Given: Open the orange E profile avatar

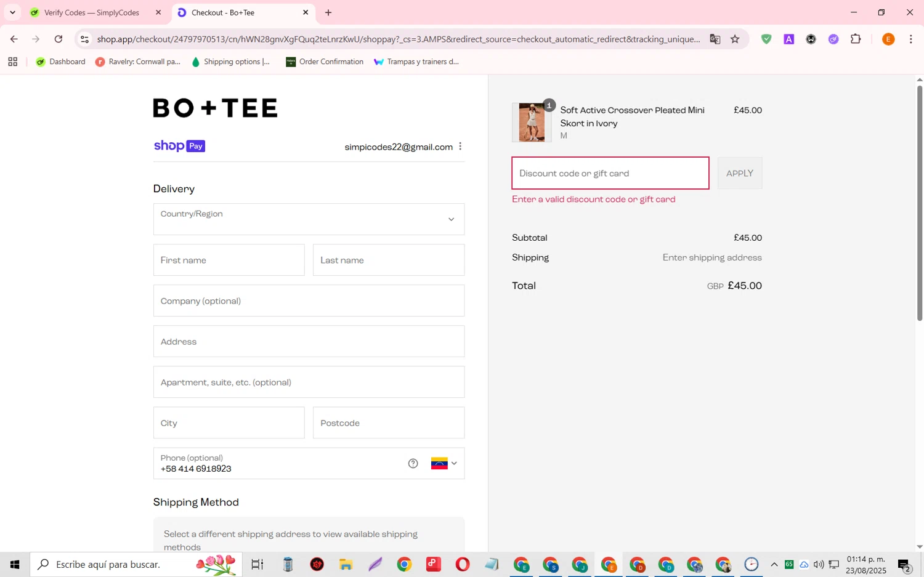Looking at the screenshot, I should (888, 39).
